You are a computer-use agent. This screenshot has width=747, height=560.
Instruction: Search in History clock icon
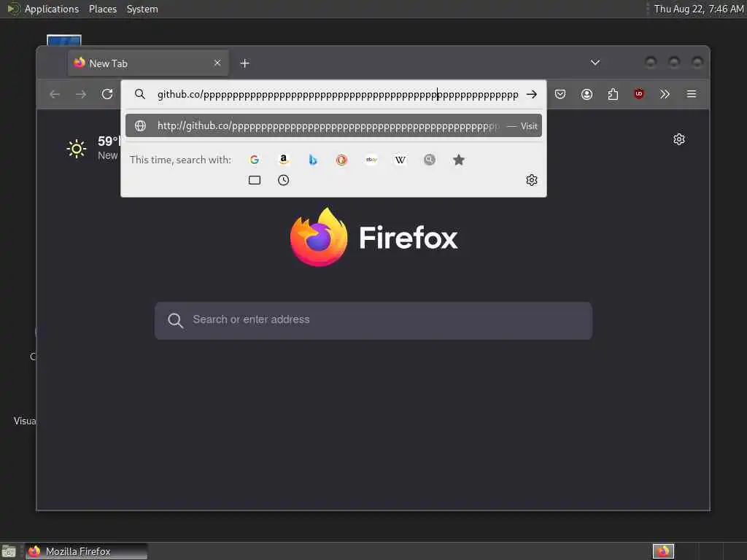pyautogui.click(x=284, y=180)
